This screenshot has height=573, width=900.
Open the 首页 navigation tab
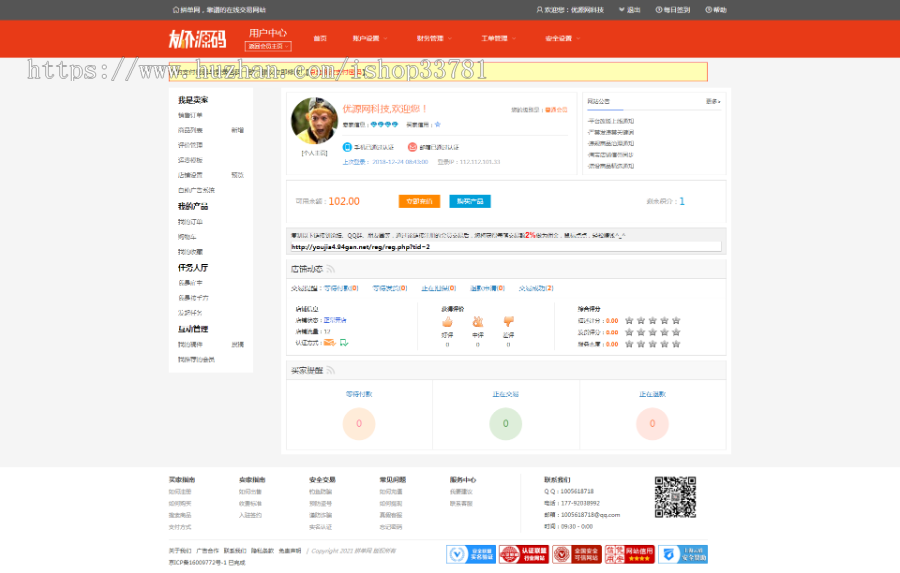pos(320,39)
